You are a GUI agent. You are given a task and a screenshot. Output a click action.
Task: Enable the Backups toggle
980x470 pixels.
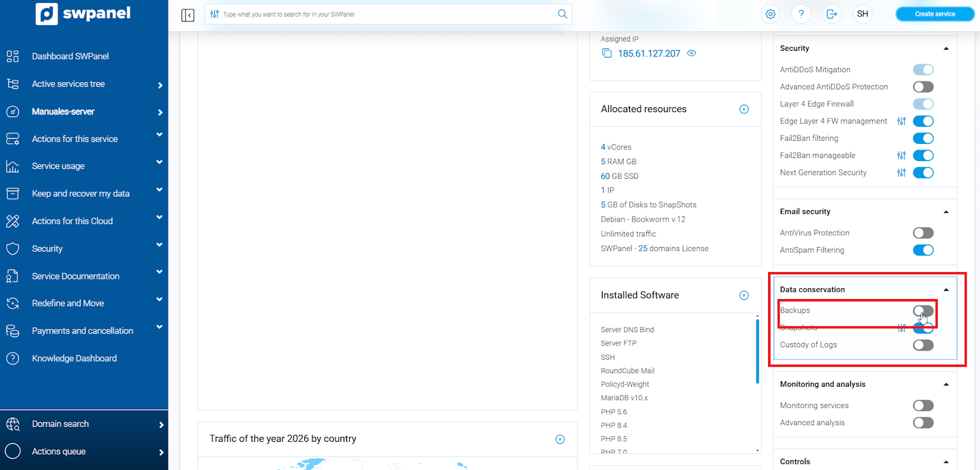click(x=923, y=311)
